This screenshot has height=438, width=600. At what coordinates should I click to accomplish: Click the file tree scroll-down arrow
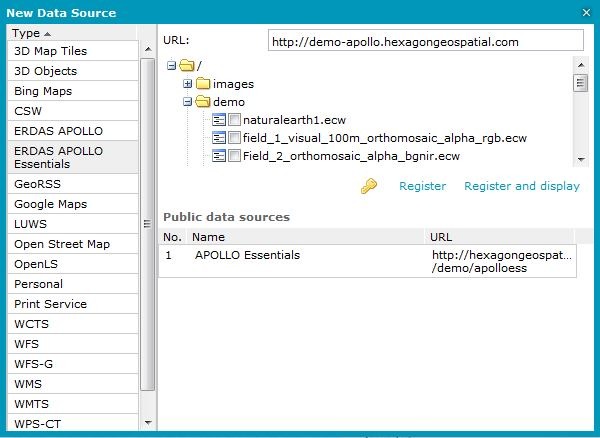(581, 159)
